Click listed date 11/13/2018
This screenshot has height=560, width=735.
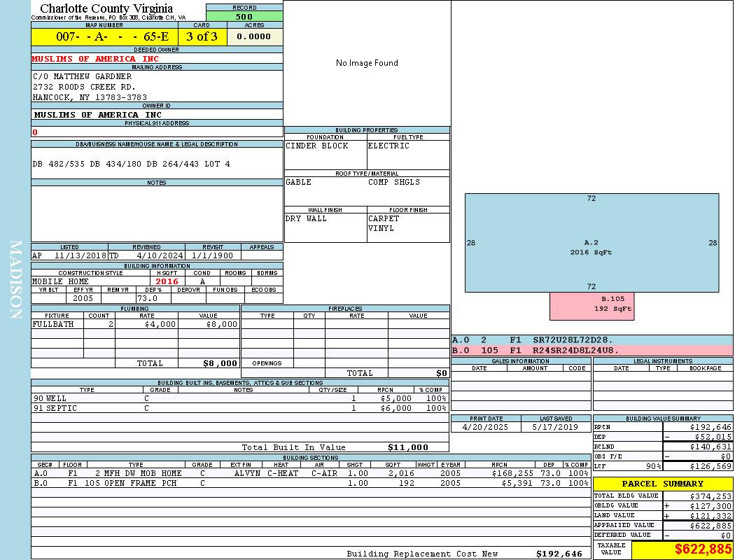pos(80,256)
